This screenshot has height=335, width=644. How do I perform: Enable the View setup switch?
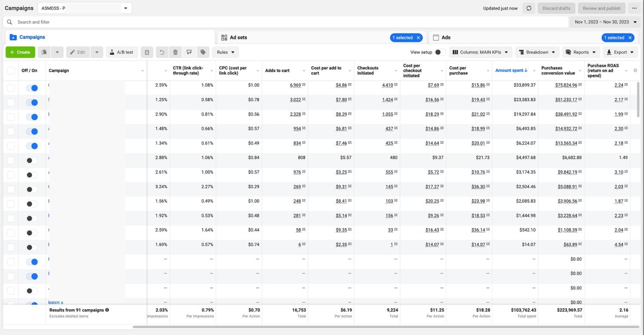pos(440,52)
